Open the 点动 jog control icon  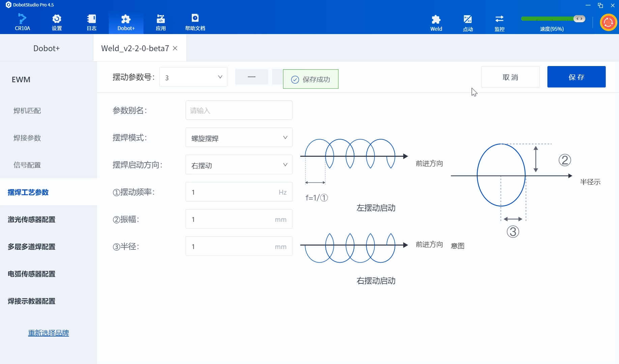468,23
